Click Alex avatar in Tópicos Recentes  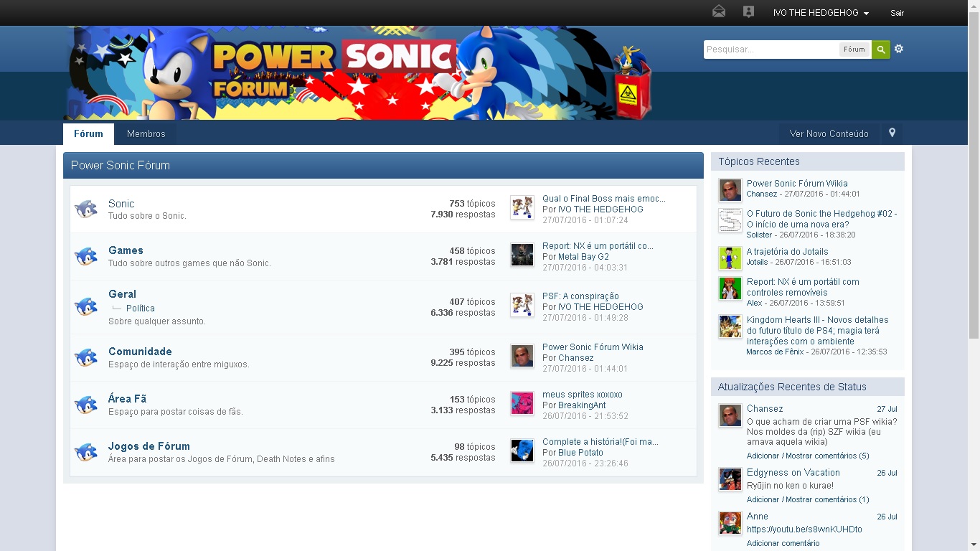tap(730, 288)
